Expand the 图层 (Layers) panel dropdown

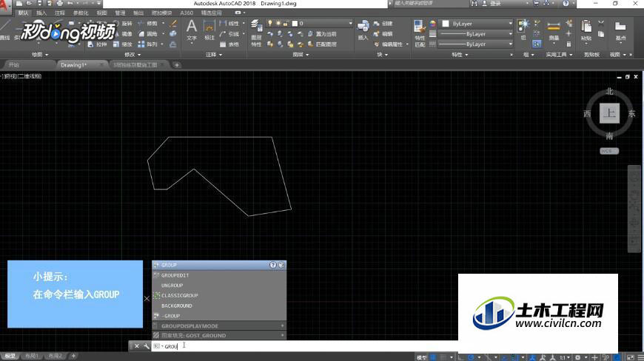[301, 55]
